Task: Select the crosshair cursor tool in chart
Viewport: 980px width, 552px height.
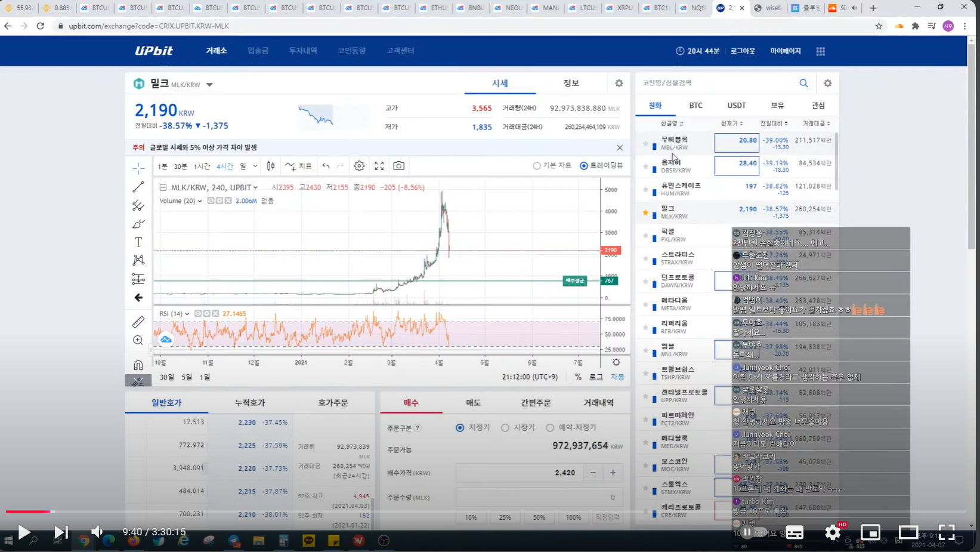Action: pyautogui.click(x=138, y=168)
